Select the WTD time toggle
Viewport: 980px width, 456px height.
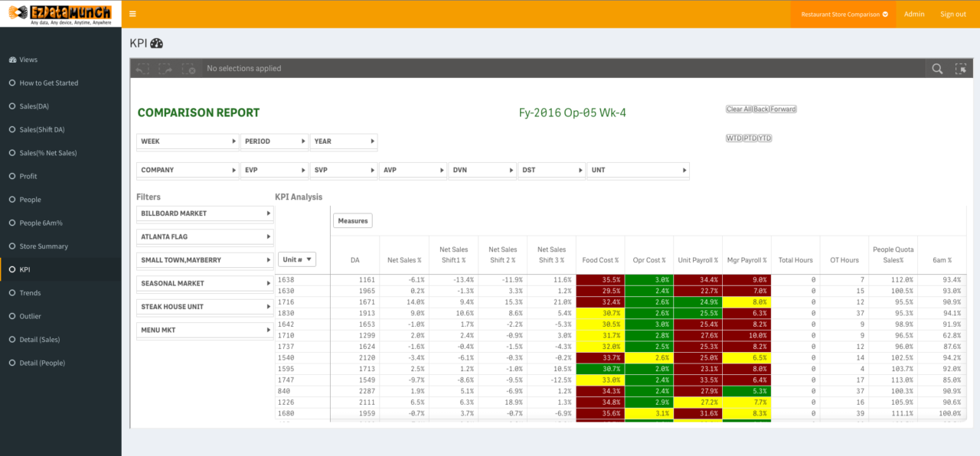(x=733, y=138)
